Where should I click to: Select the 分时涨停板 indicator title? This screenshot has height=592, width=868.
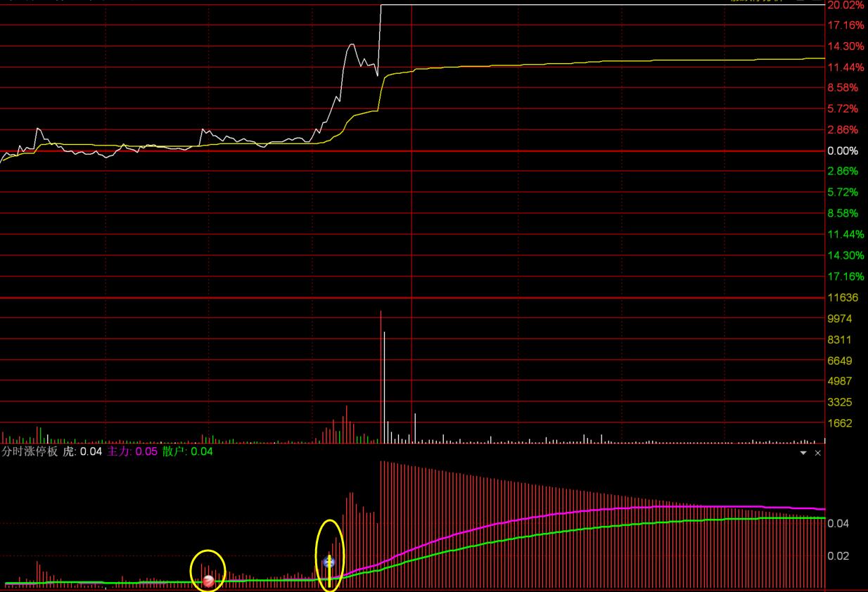point(29,452)
